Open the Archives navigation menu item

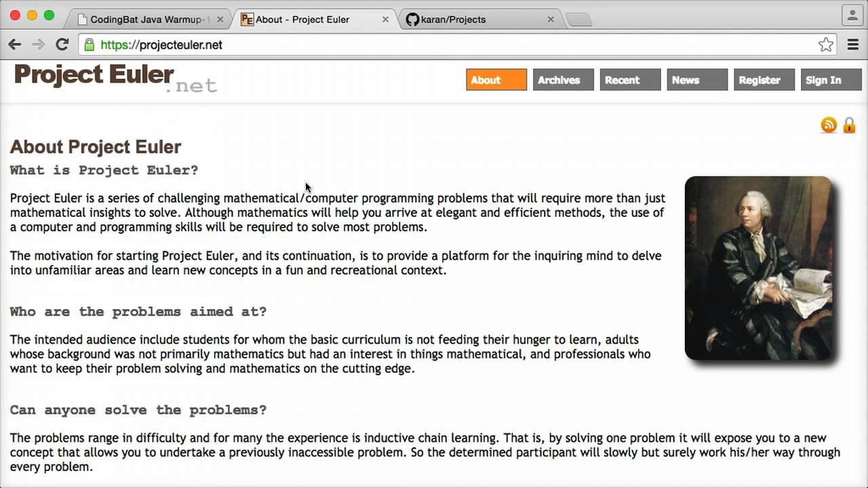coord(564,80)
